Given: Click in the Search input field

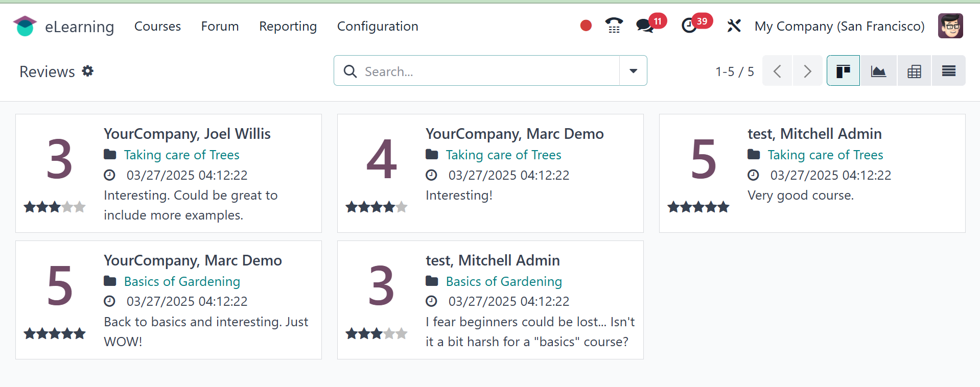Looking at the screenshot, I should coord(485,71).
